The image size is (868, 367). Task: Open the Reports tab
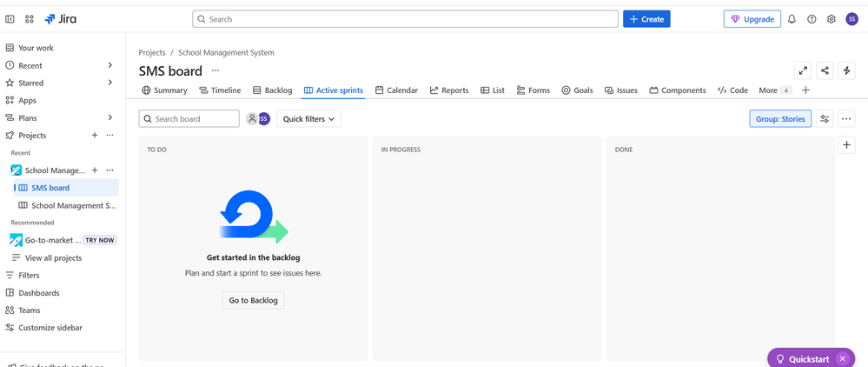click(x=449, y=90)
